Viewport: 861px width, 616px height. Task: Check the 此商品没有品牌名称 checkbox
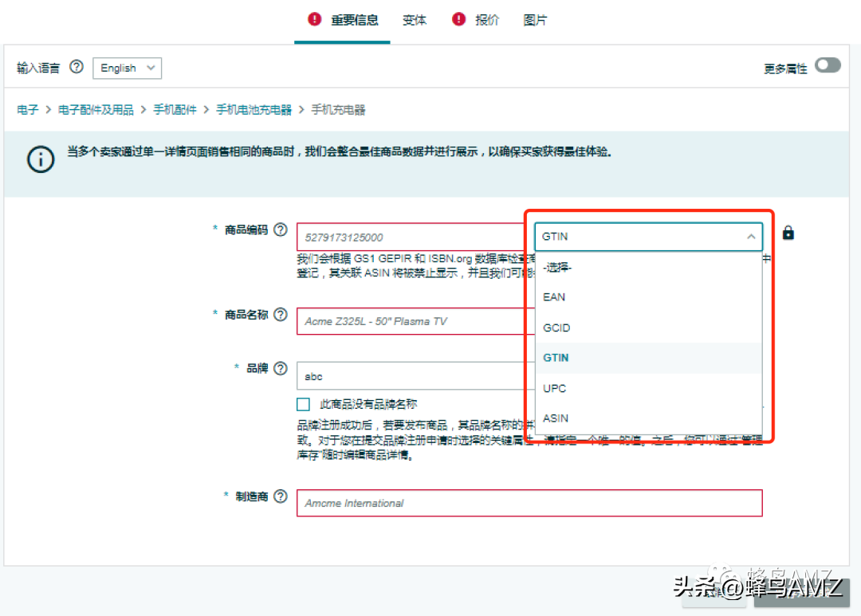[x=303, y=404]
